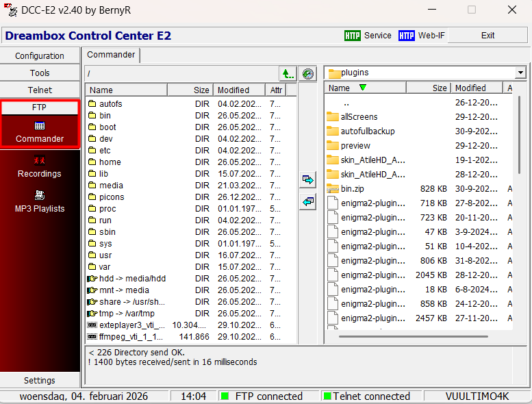
Task: Select the usr folder icon
Action: click(x=92, y=255)
